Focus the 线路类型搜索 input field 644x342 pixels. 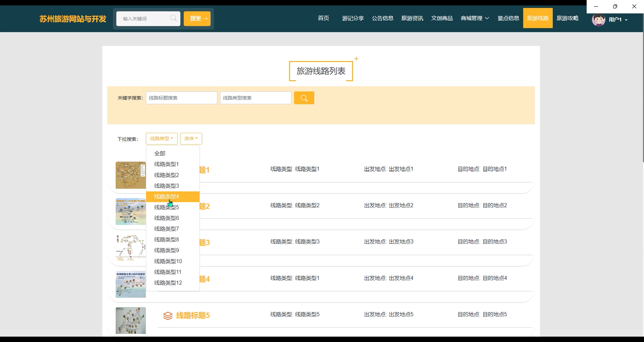click(x=256, y=98)
